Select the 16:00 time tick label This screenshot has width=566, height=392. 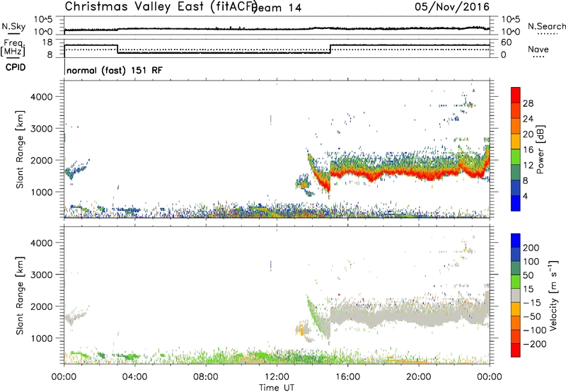(x=347, y=377)
